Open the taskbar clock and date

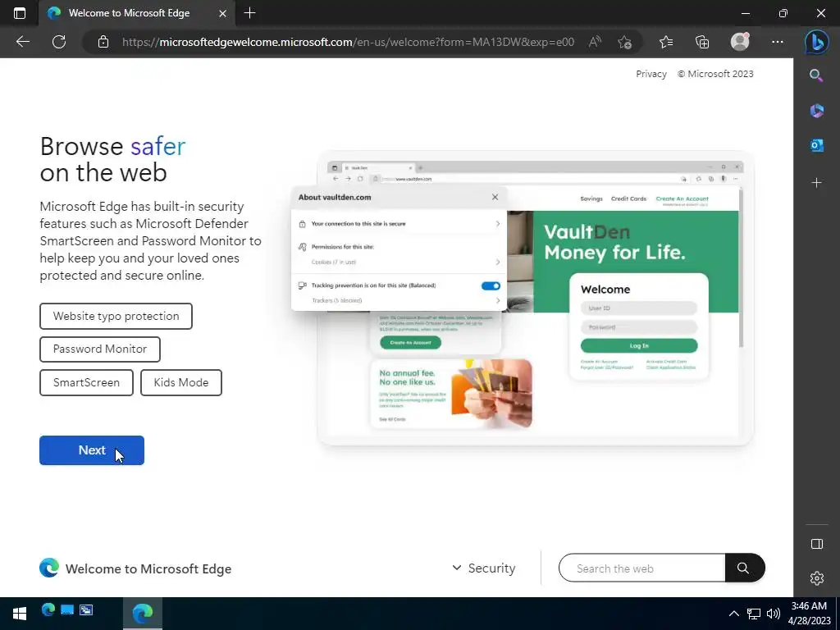810,614
